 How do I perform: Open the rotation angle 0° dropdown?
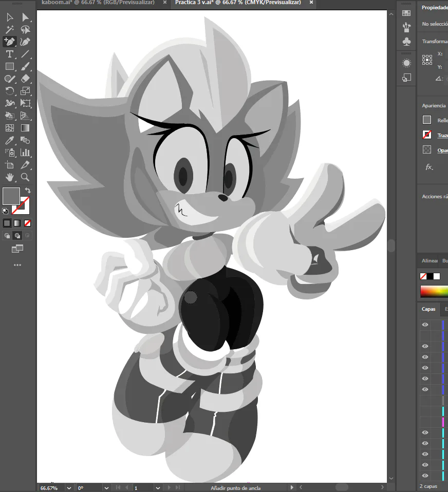pos(106,488)
